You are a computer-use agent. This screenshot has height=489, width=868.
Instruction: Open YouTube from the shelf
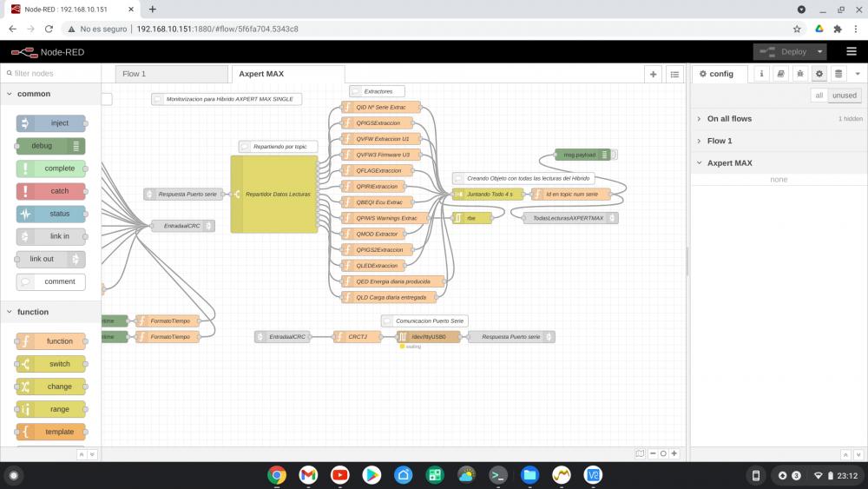coord(340,474)
